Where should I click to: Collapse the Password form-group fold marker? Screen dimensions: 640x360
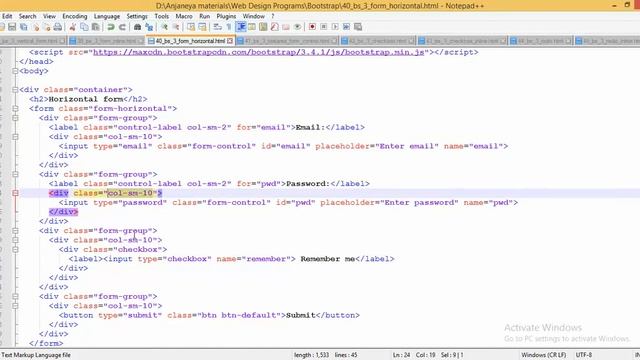pyautogui.click(x=15, y=174)
